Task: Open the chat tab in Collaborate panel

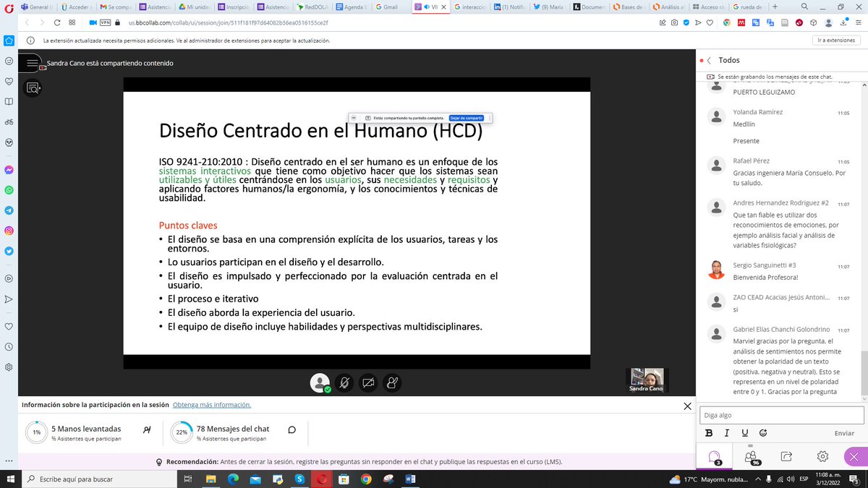Action: tap(713, 457)
